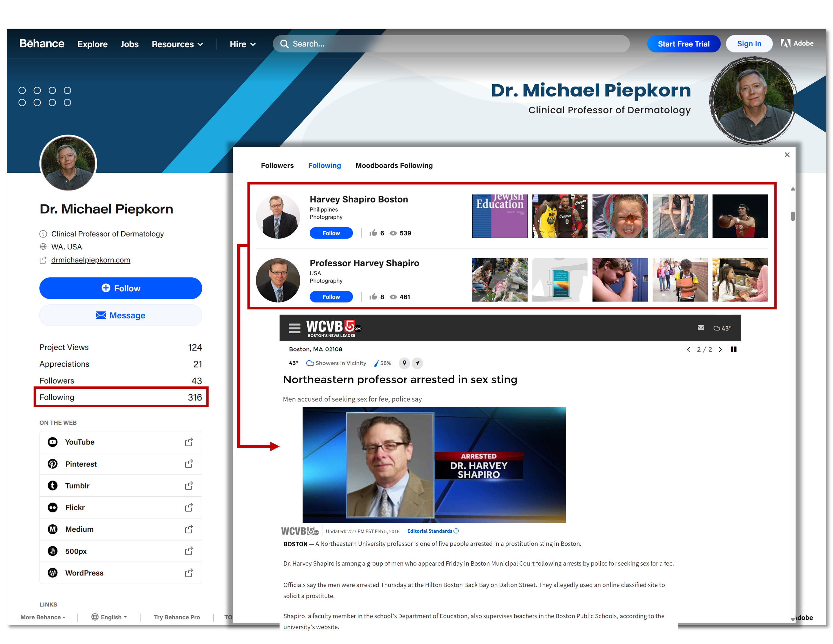Click Professor Harvey Shapiro name
This screenshot has height=644, width=833.
tap(364, 263)
